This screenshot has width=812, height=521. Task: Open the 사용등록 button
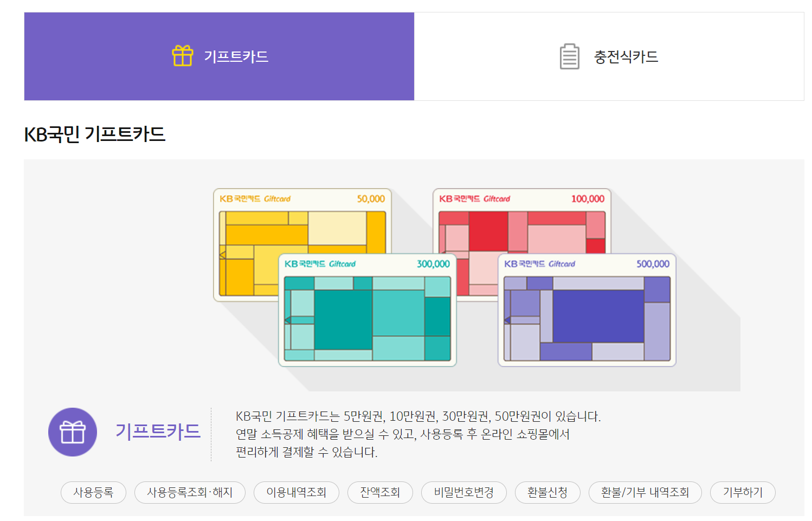pyautogui.click(x=93, y=492)
